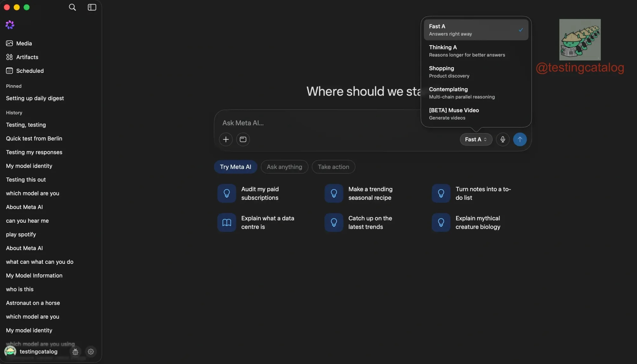The image size is (637, 364).
Task: Focus the Ask Meta AI input field
Action: click(318, 123)
